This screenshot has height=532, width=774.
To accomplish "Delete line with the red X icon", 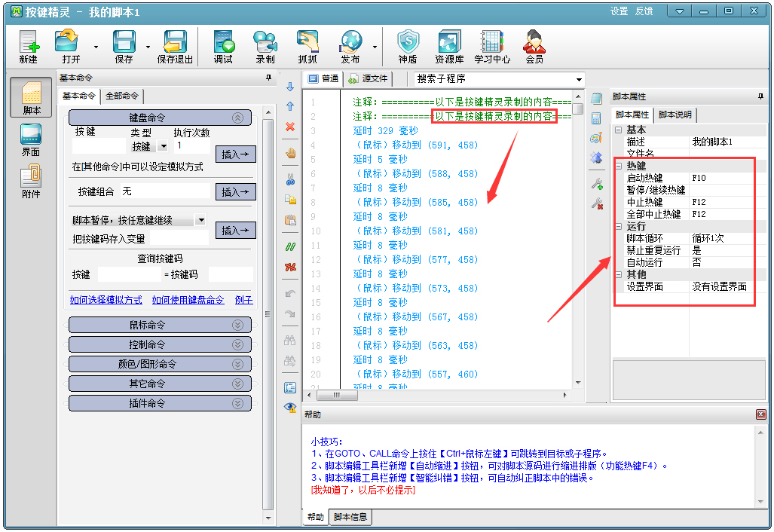I will click(290, 127).
